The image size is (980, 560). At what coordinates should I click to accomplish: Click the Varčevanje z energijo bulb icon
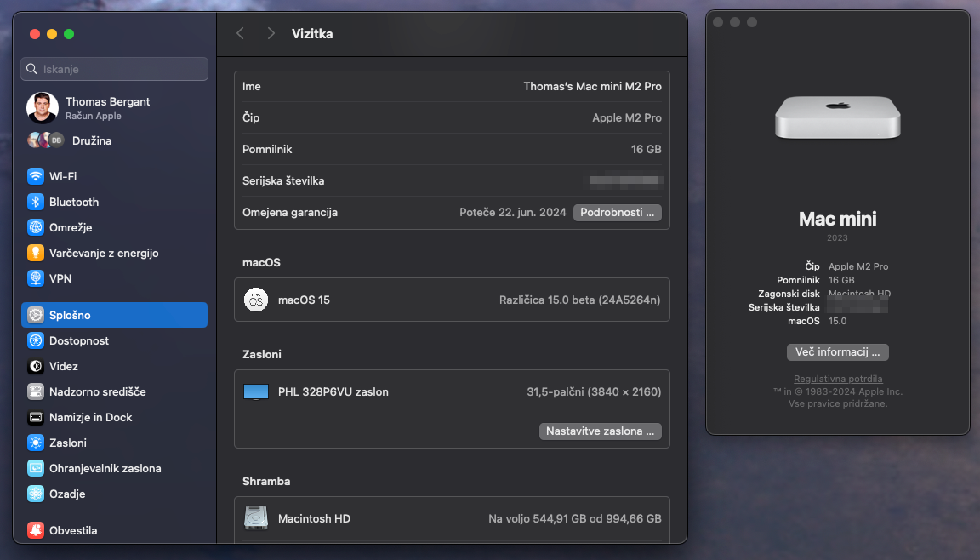tap(35, 253)
